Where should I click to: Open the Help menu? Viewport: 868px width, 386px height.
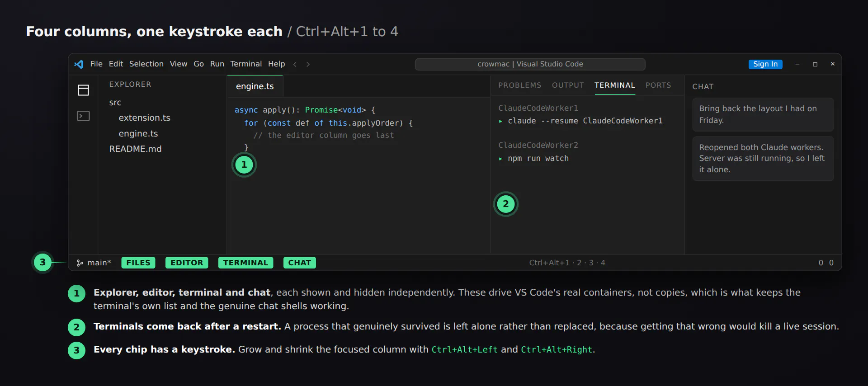coord(276,64)
